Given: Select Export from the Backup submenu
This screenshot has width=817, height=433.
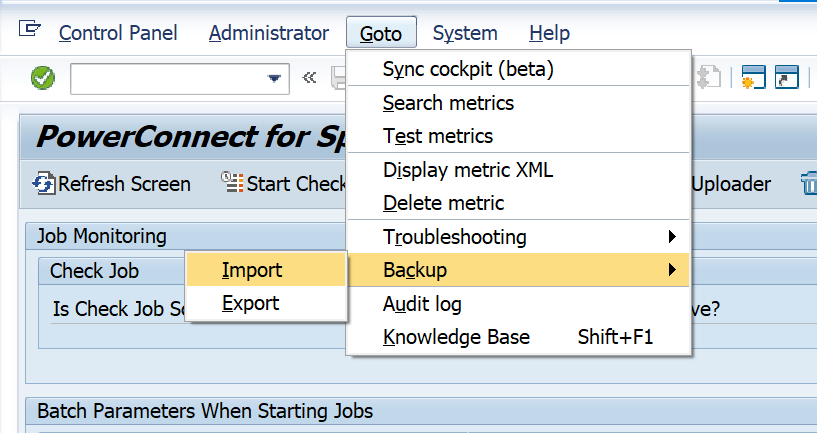Looking at the screenshot, I should pos(250,303).
